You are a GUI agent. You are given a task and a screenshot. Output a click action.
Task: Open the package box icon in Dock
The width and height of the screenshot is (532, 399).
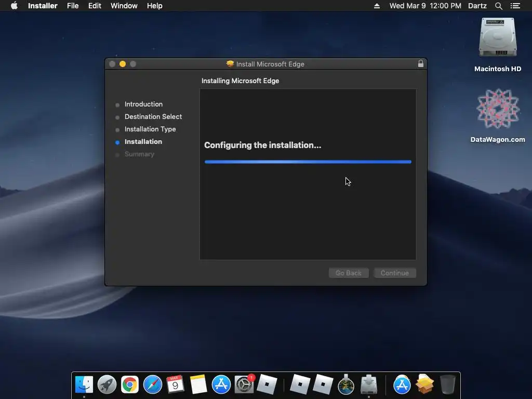(x=425, y=384)
